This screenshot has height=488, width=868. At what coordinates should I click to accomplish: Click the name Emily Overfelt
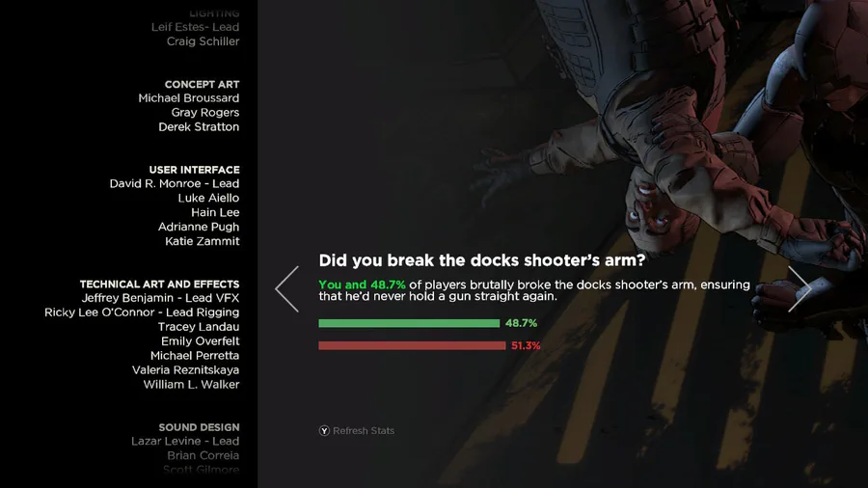pyautogui.click(x=201, y=341)
